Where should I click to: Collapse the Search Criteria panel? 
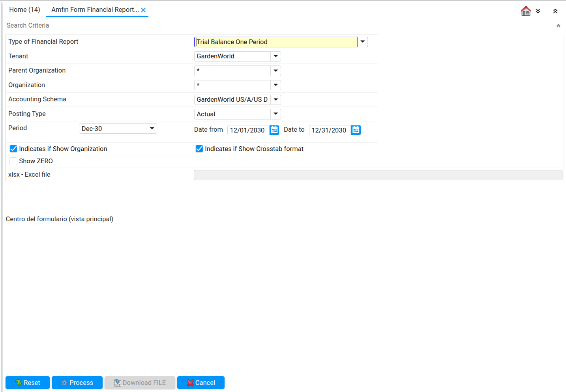[x=558, y=26]
